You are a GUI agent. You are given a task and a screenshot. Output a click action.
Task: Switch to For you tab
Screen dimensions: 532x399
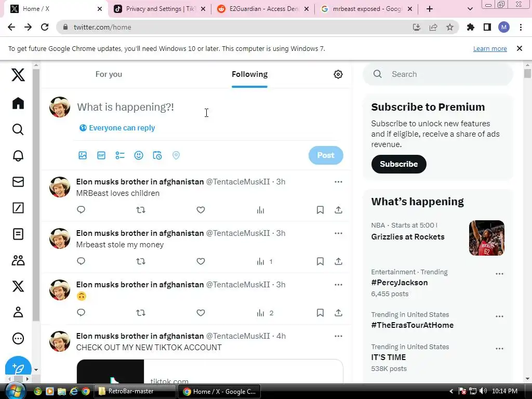point(109,74)
